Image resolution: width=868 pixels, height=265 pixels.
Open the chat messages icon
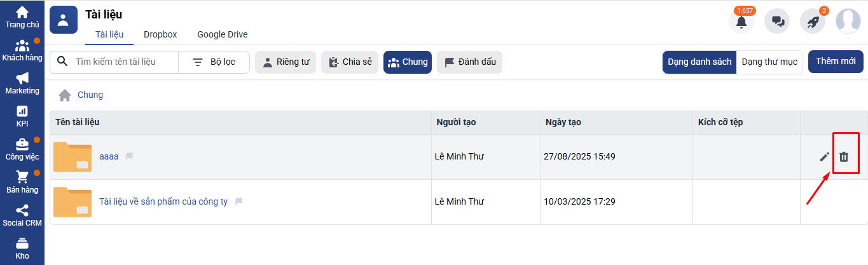coord(777,21)
